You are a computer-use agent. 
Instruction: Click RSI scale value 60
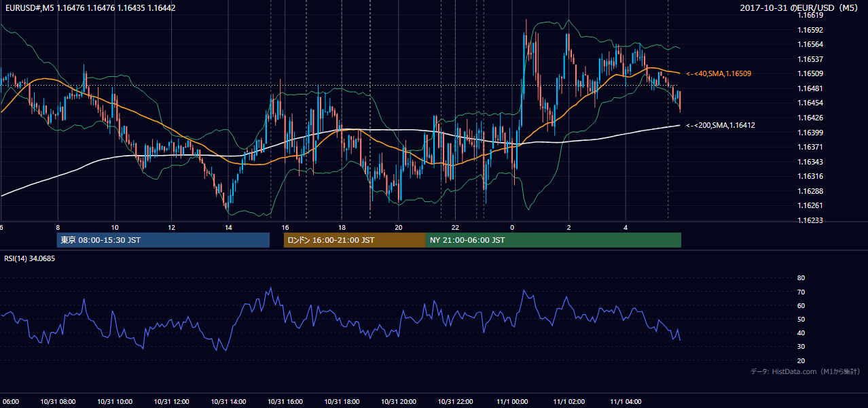[801, 305]
